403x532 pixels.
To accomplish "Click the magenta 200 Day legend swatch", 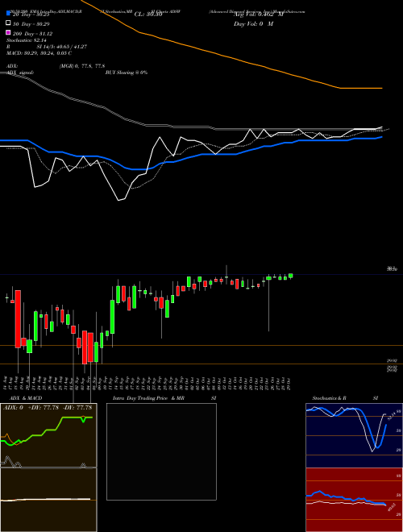I will 9,32.
